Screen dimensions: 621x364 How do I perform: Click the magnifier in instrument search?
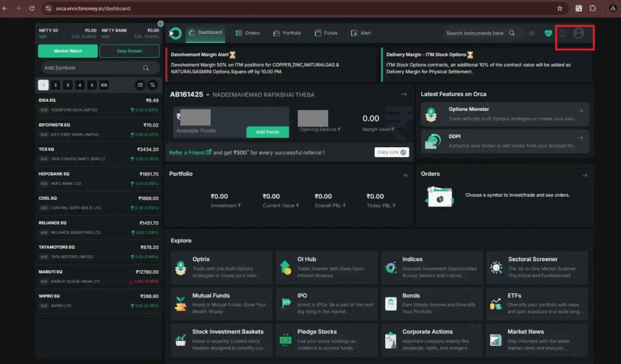[512, 33]
